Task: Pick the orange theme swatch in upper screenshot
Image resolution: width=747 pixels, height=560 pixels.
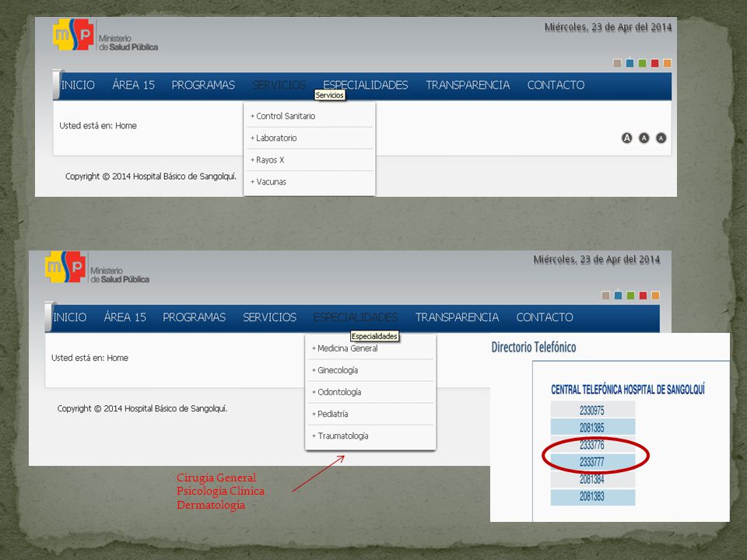Action: pyautogui.click(x=668, y=63)
